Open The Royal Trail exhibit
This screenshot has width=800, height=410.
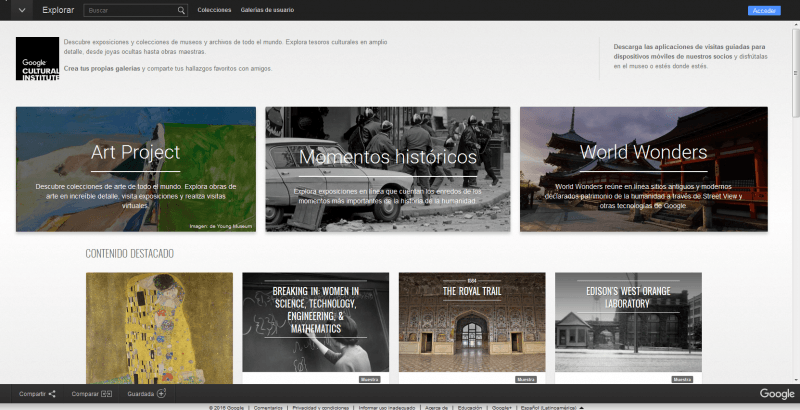pyautogui.click(x=472, y=322)
